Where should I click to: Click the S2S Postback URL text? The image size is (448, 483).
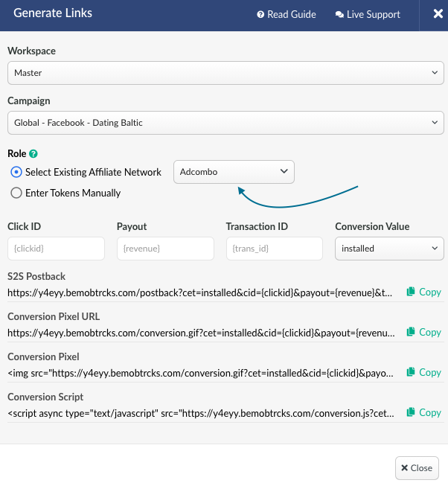199,292
